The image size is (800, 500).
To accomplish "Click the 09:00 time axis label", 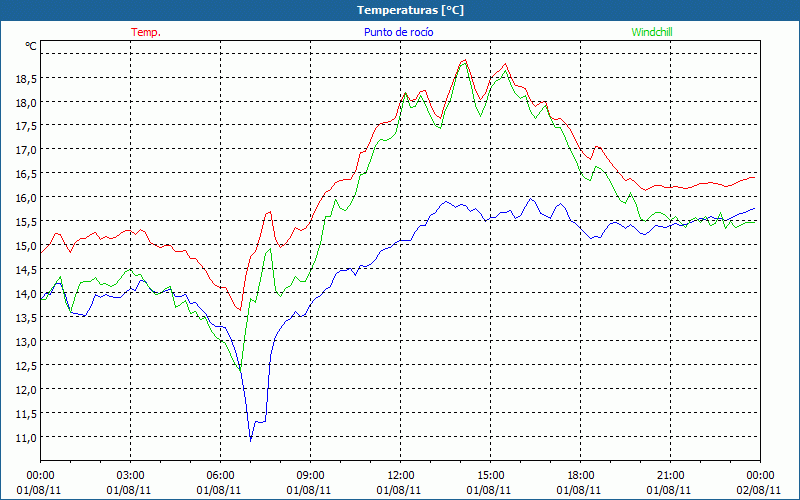I will (x=310, y=476).
